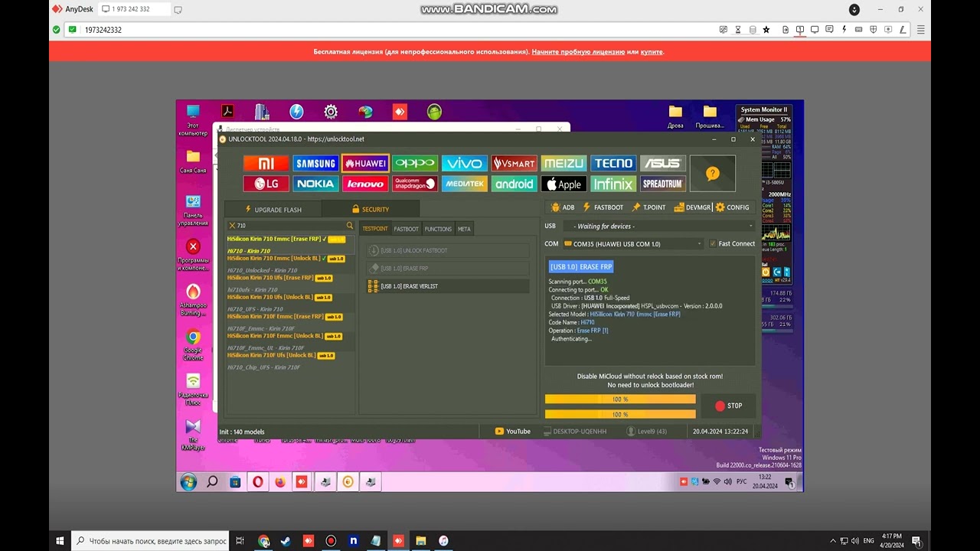
Task: Click the Level9 (43) user status
Action: (x=647, y=432)
